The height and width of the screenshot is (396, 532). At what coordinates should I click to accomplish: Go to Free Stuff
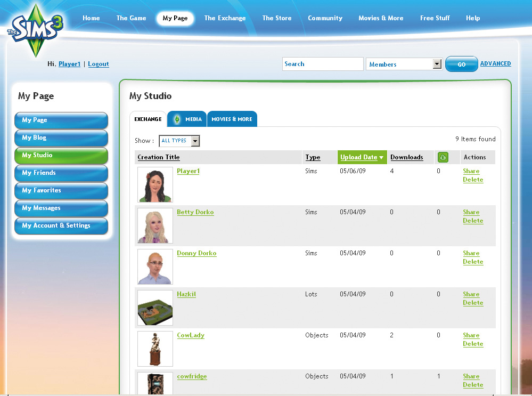pyautogui.click(x=435, y=18)
